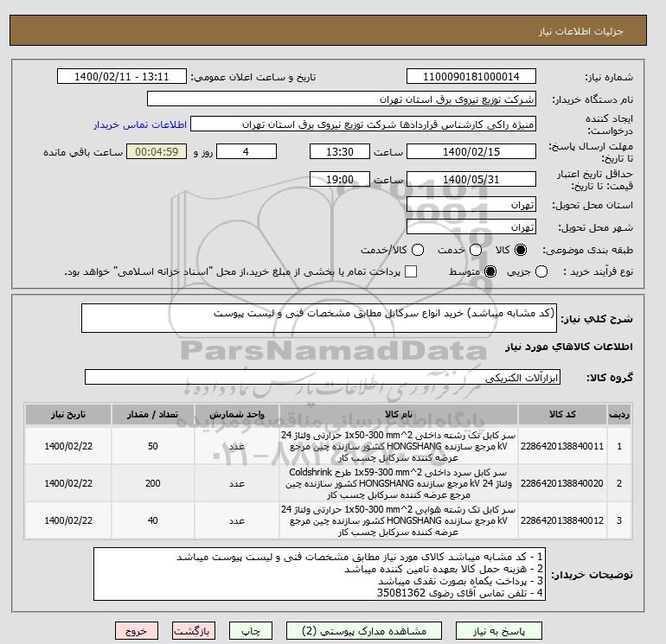Image resolution: width=666 pixels, height=644 pixels.
Task: Click the response deadline date 1400/02/15
Action: coord(471,151)
